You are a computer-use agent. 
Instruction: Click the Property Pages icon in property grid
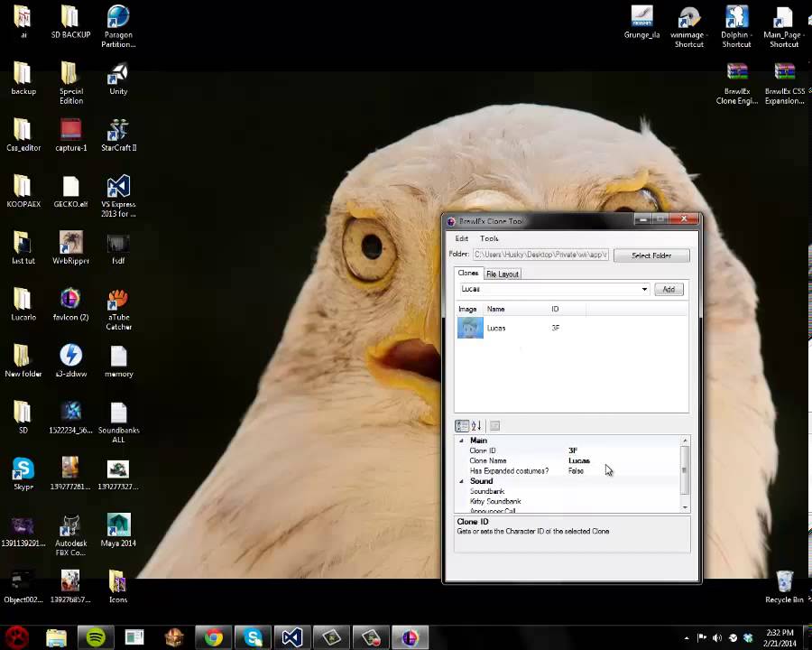(x=494, y=426)
